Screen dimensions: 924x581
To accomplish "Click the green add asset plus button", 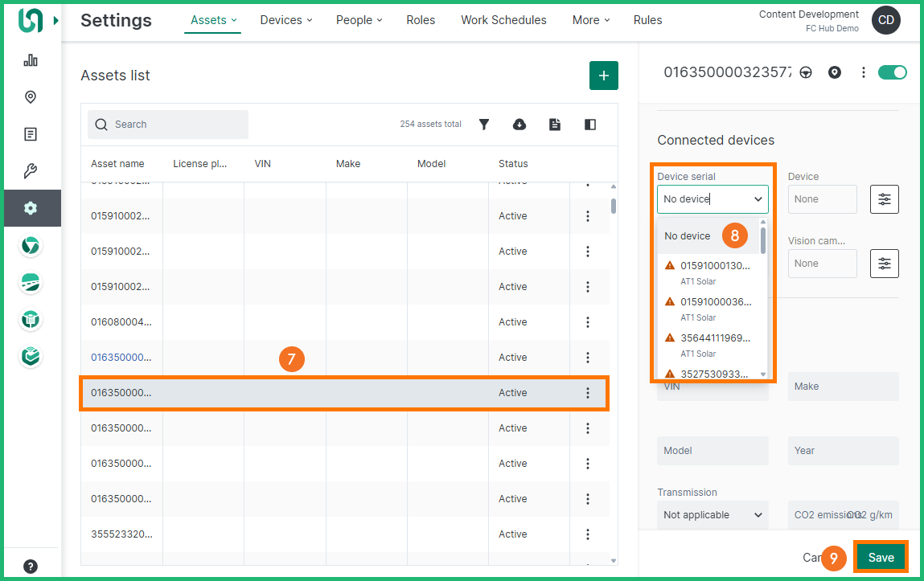I will tap(603, 76).
